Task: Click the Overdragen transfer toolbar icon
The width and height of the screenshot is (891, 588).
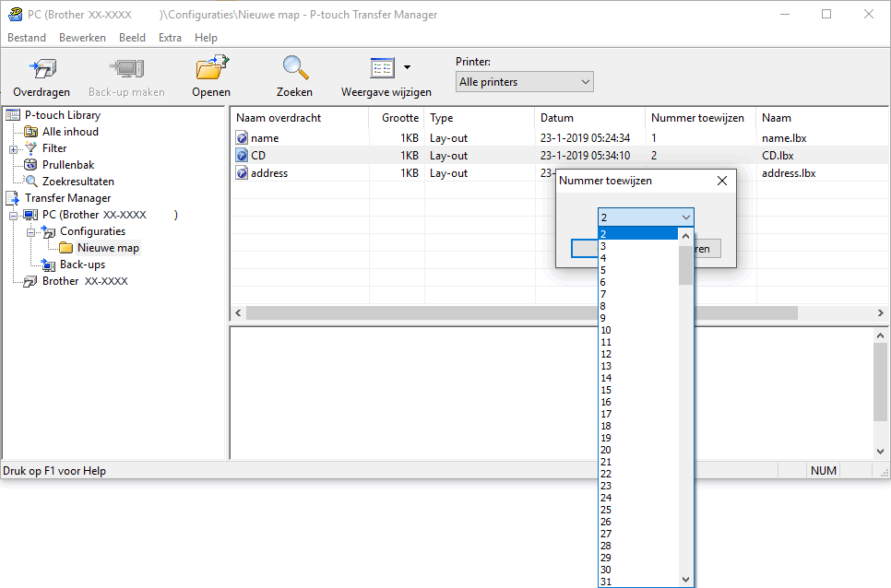Action: tap(42, 69)
